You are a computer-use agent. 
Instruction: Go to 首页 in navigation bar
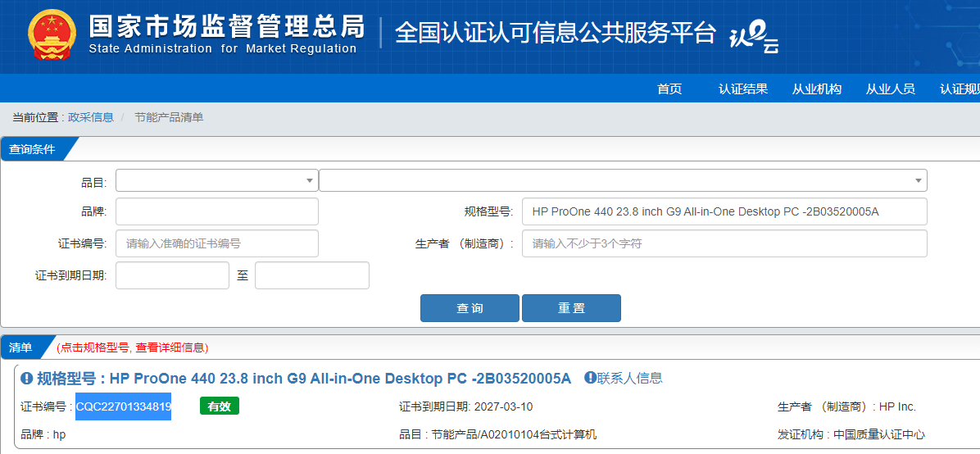point(669,89)
